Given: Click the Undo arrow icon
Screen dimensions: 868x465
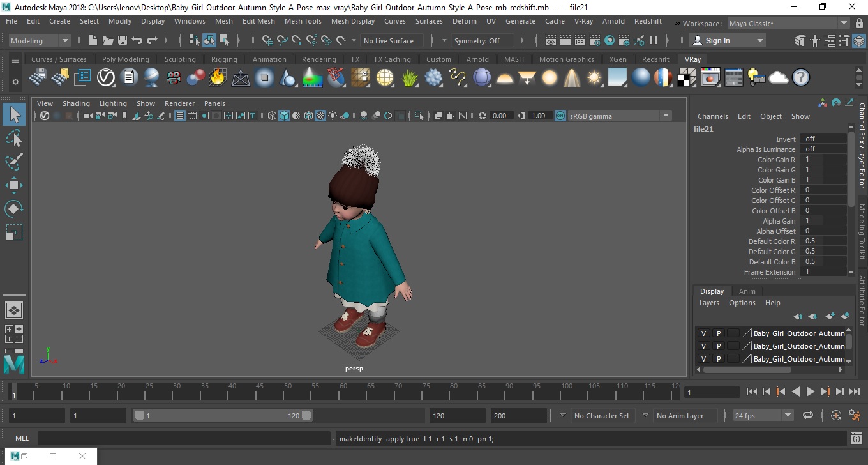Looking at the screenshot, I should 137,40.
